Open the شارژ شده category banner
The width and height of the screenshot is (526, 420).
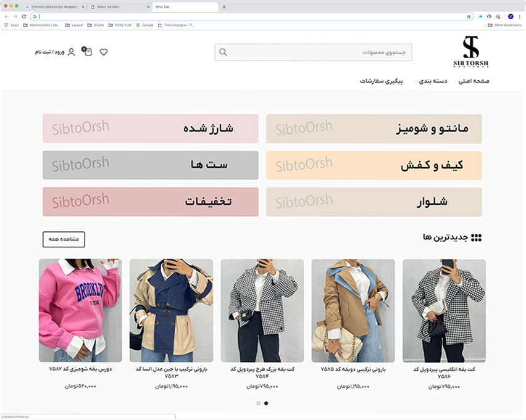pos(151,129)
